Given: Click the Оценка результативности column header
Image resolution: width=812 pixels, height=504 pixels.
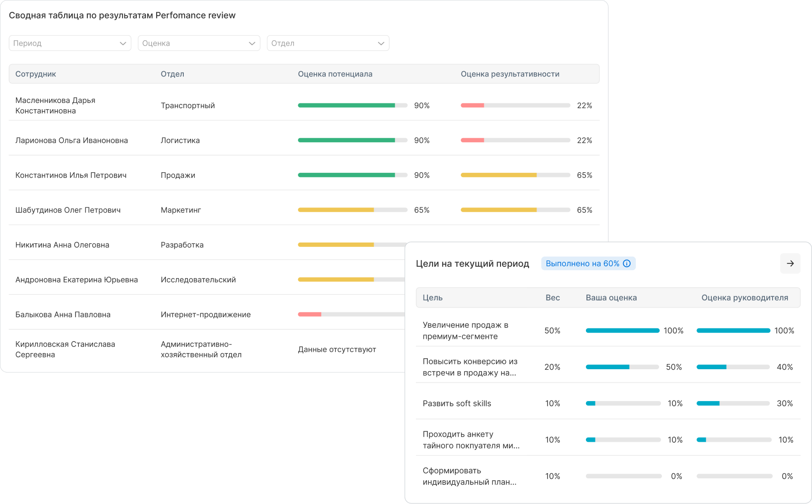Looking at the screenshot, I should [510, 74].
